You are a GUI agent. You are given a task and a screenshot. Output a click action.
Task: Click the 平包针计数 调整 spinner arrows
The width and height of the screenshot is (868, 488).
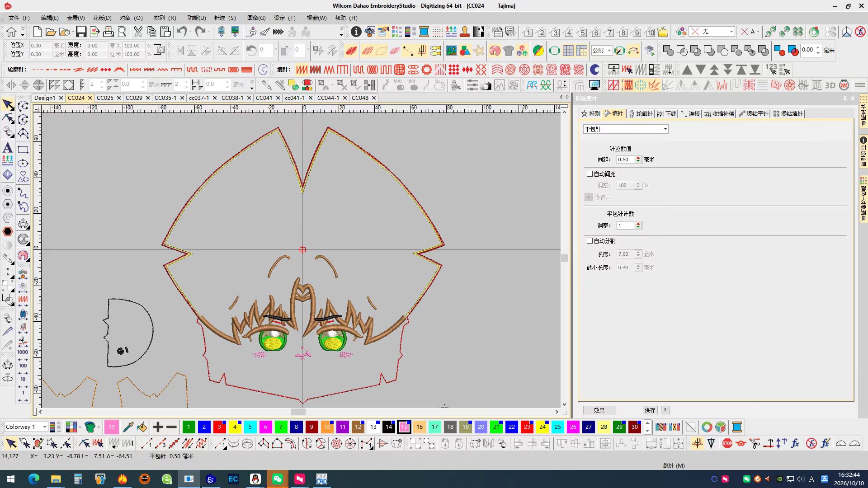(638, 225)
